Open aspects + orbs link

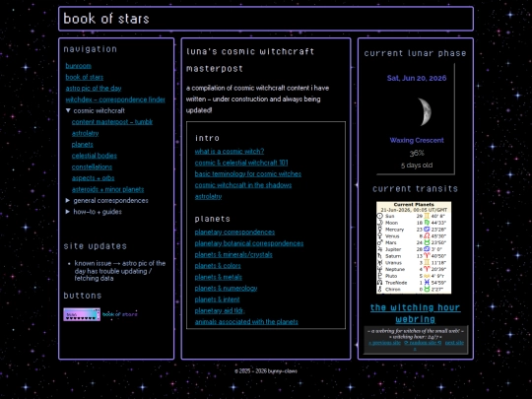(93, 178)
